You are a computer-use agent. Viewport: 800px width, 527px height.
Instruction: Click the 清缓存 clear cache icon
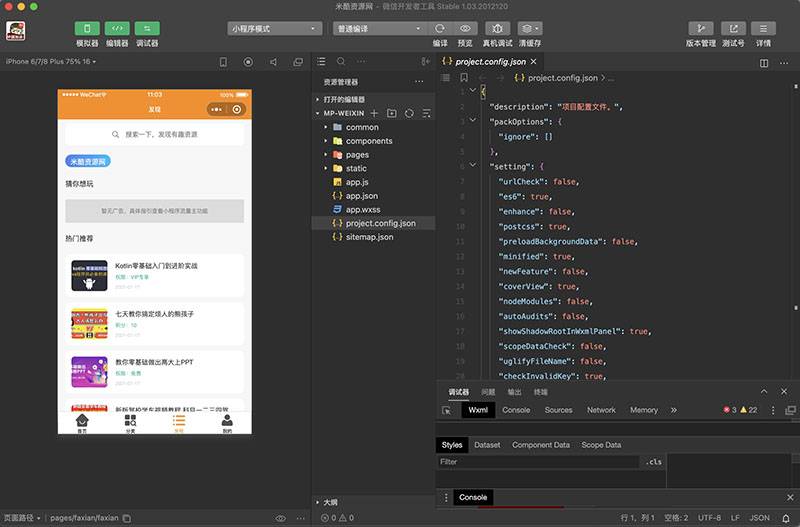pyautogui.click(x=530, y=29)
